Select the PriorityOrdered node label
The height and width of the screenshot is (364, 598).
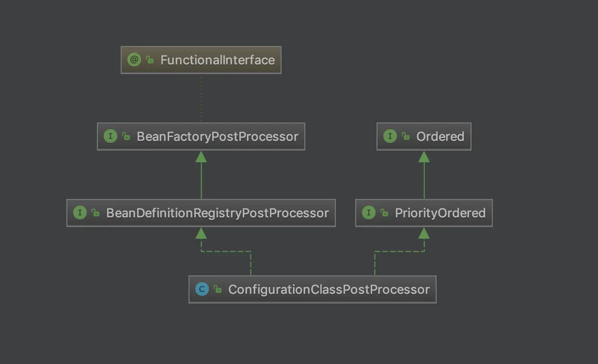tap(440, 213)
